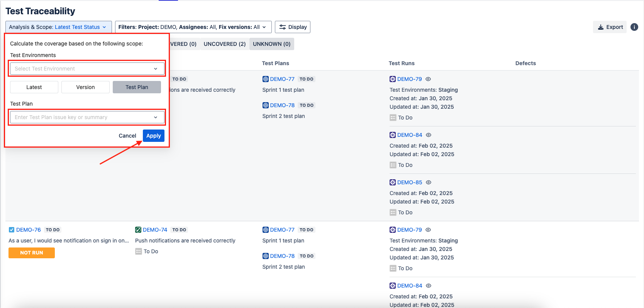
Task: Click the info icon beside Export
Action: click(x=634, y=27)
